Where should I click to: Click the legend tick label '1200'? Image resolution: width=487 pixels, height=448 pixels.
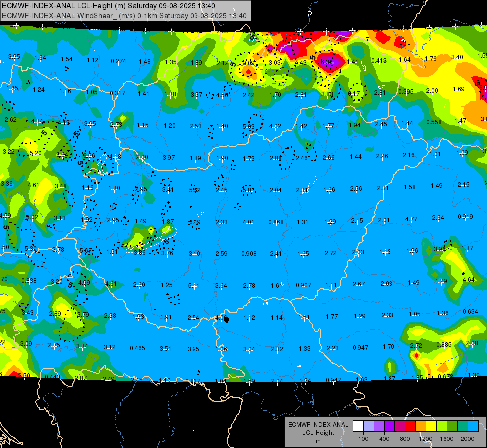426,439
